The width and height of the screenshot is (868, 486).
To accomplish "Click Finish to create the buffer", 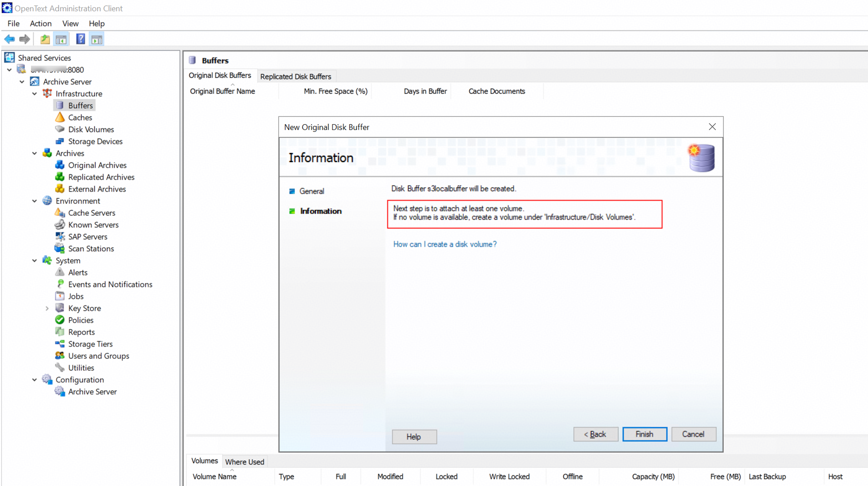I will click(x=644, y=434).
